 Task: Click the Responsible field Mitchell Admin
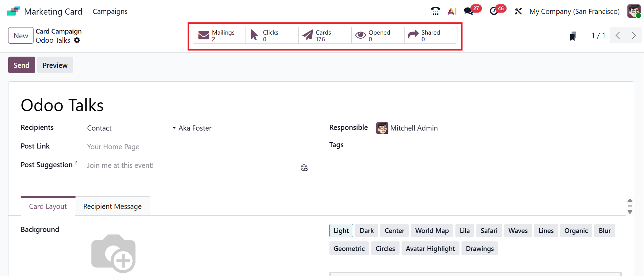click(x=414, y=128)
